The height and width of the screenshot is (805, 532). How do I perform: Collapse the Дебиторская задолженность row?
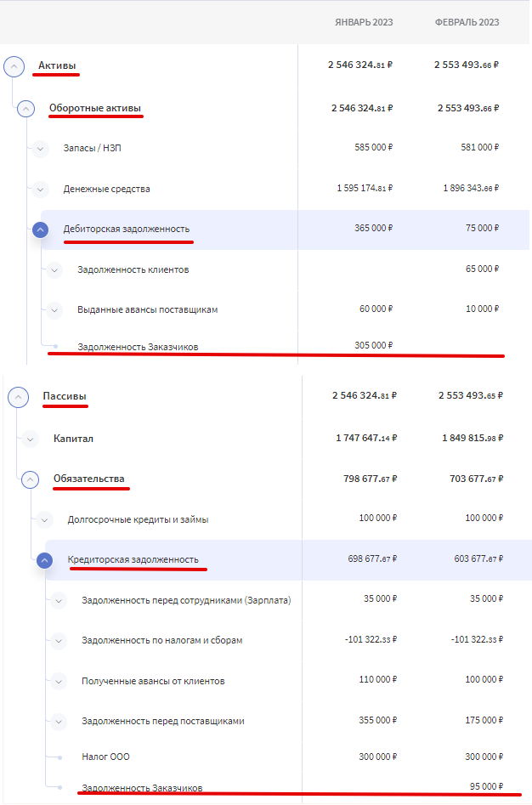point(41,230)
